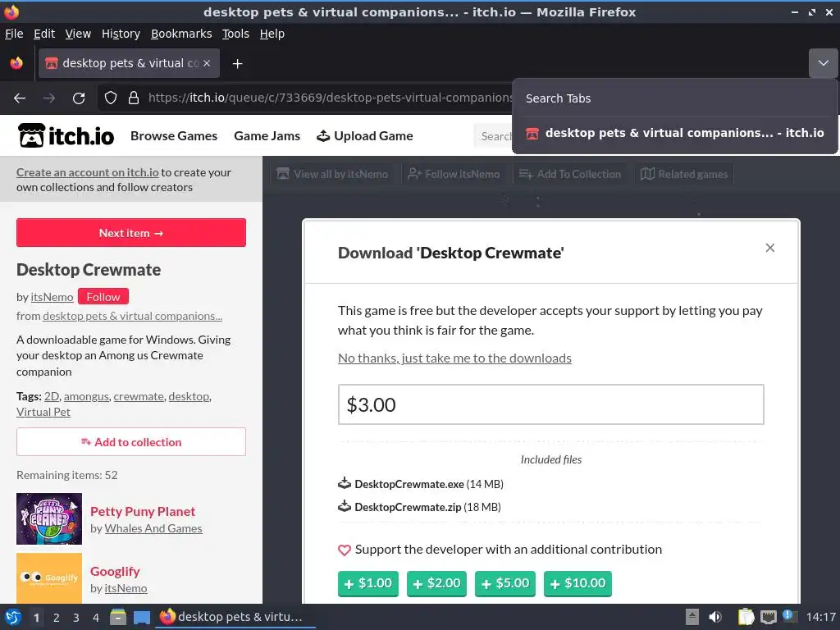This screenshot has height=630, width=840.
Task: Add $5.00 contribution
Action: [x=505, y=583]
